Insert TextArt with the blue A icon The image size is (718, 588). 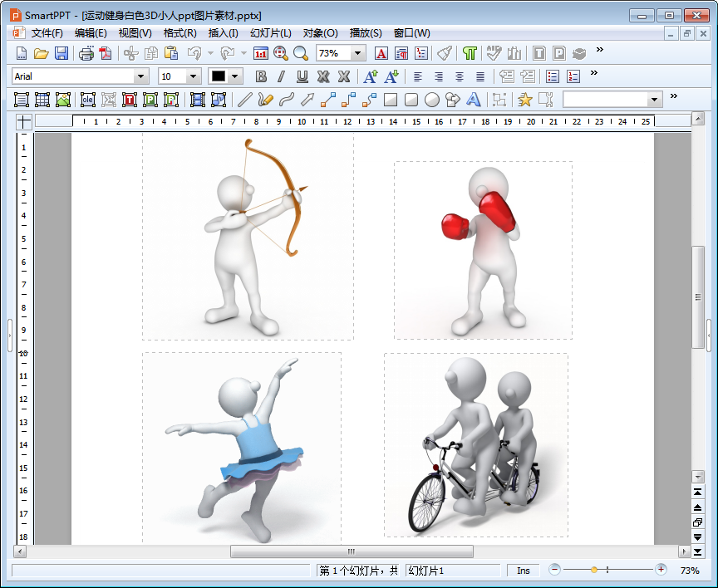coord(474,100)
